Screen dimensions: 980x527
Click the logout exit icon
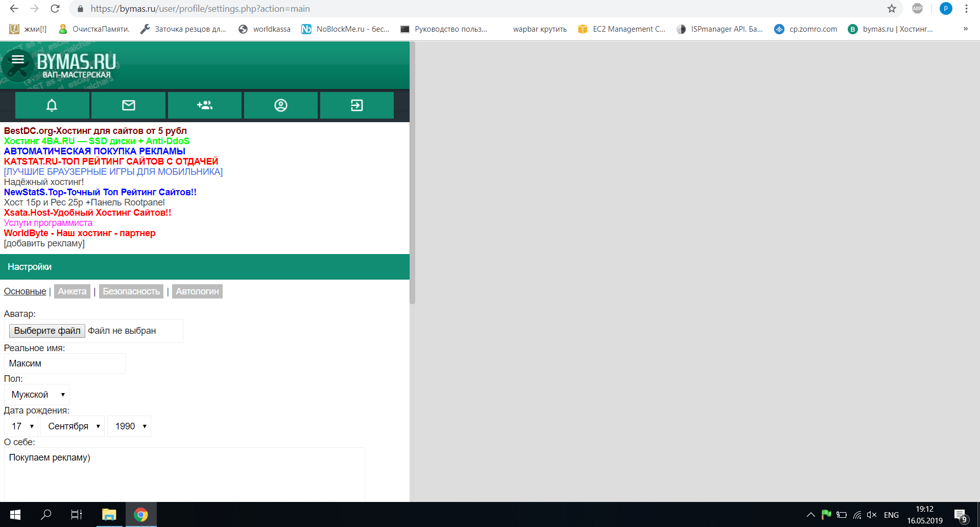point(356,105)
